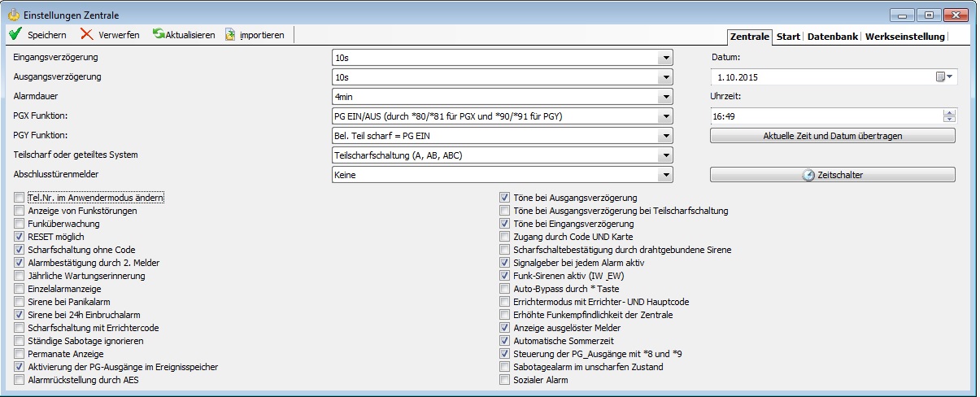
Task: Uncheck RESET möglich option
Action: click(x=19, y=237)
